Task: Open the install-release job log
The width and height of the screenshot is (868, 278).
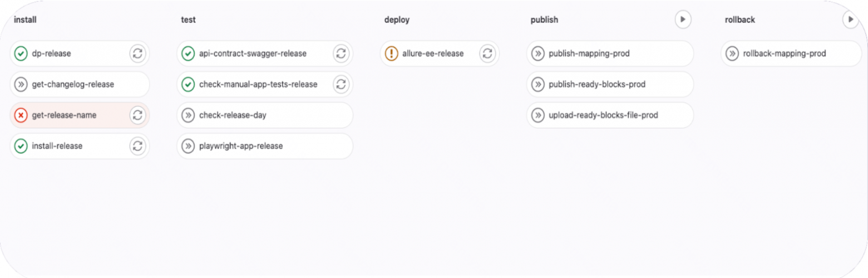Action: [57, 146]
